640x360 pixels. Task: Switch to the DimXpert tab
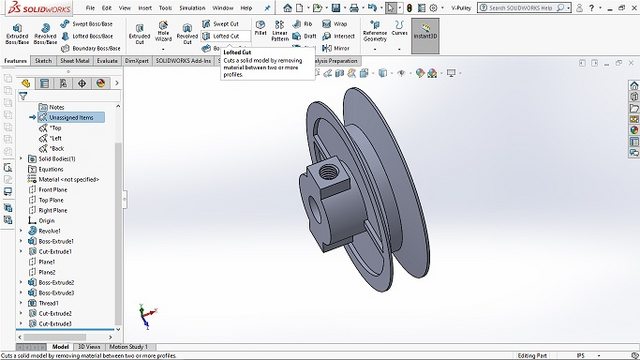point(137,61)
